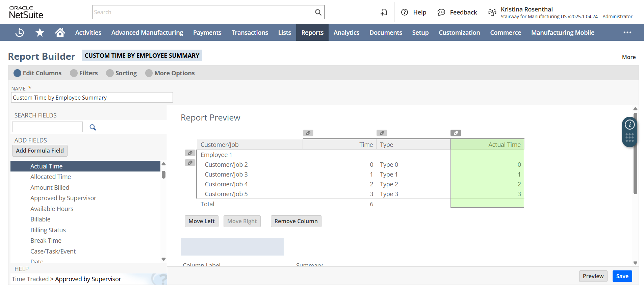
Task: Select Amount Billed in field list
Action: click(x=85, y=187)
